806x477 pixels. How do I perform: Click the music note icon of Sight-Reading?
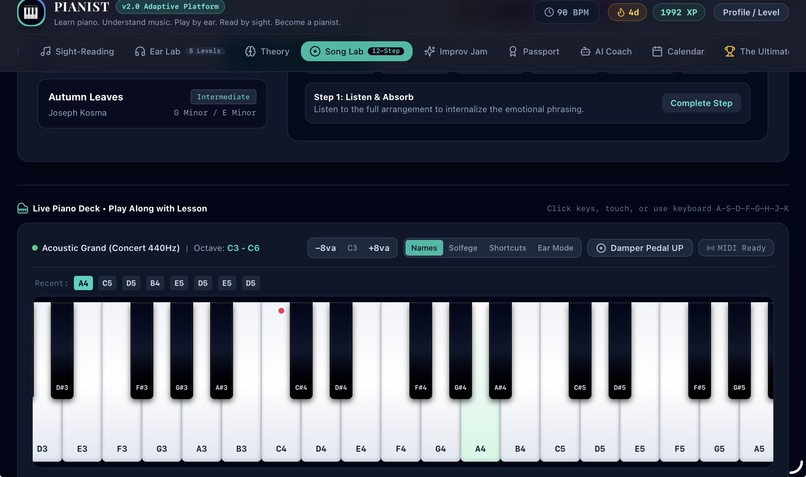(46, 51)
